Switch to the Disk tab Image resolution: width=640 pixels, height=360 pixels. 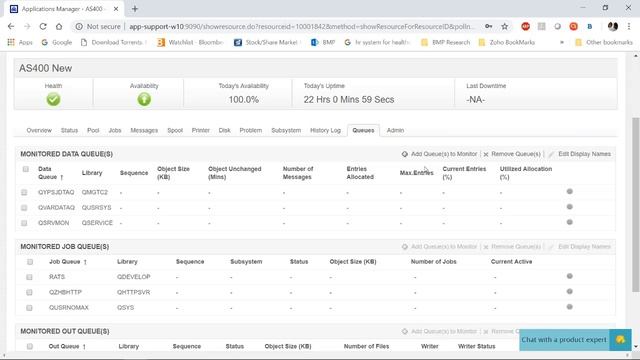224,130
